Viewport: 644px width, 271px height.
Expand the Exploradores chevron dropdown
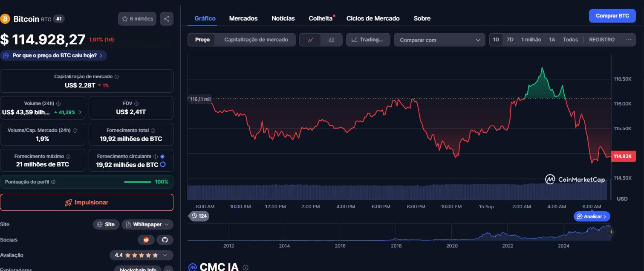(168, 270)
